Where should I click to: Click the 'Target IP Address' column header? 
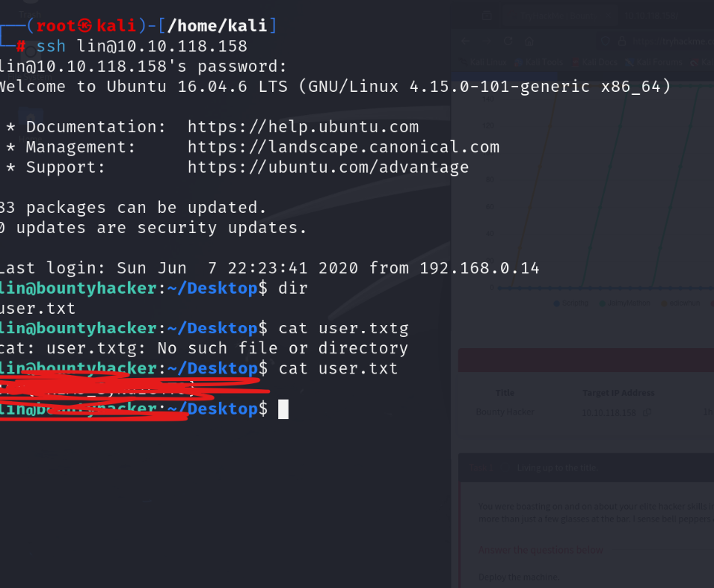pyautogui.click(x=618, y=393)
